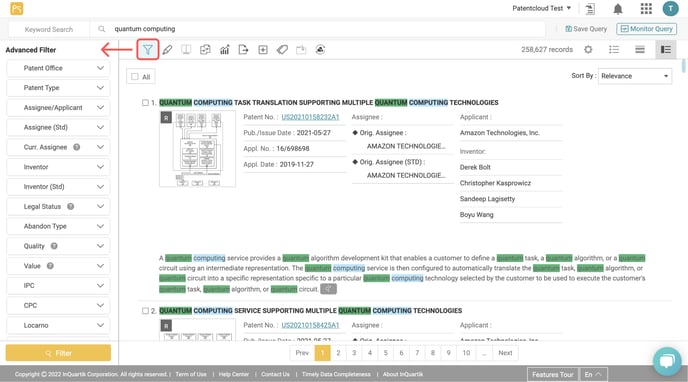688x382 pixels.
Task: Expand the Legal Status filter
Action: pos(58,207)
